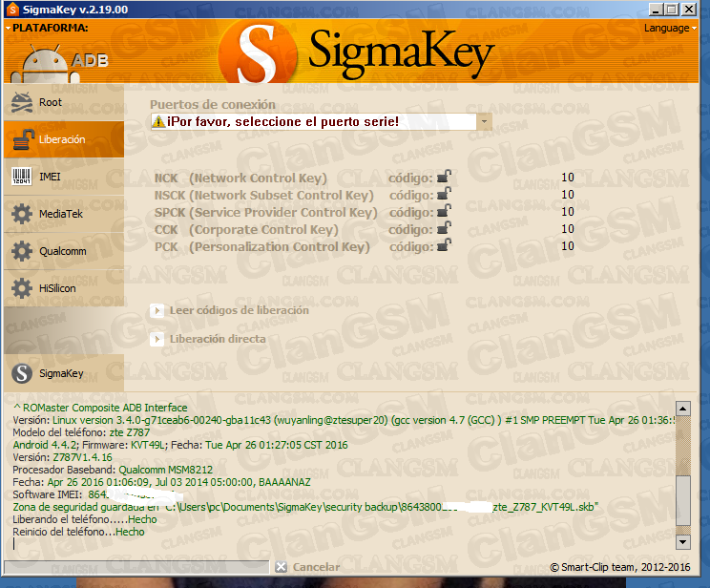Viewport: 710px width, 588px height.
Task: Click the Leer códigos play arrow
Action: [157, 311]
